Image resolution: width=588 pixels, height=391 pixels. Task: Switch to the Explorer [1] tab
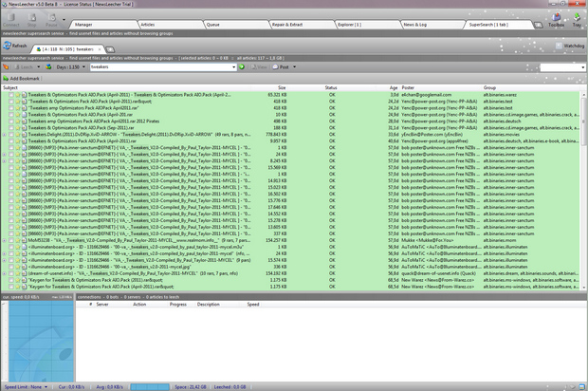(x=368, y=25)
